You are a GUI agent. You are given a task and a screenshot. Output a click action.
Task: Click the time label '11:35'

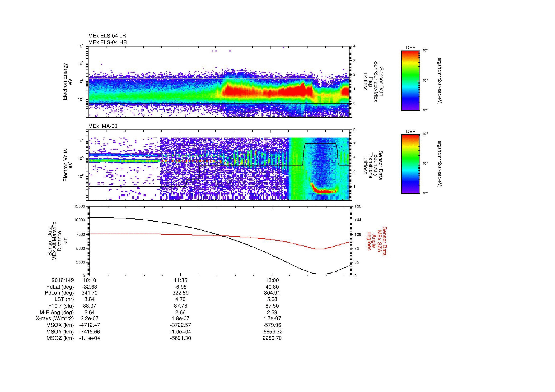click(x=181, y=280)
